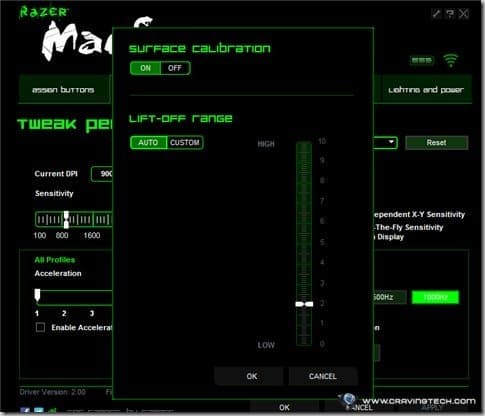485x416 pixels.
Task: Set lift-off range to CUSTOM
Action: (185, 143)
